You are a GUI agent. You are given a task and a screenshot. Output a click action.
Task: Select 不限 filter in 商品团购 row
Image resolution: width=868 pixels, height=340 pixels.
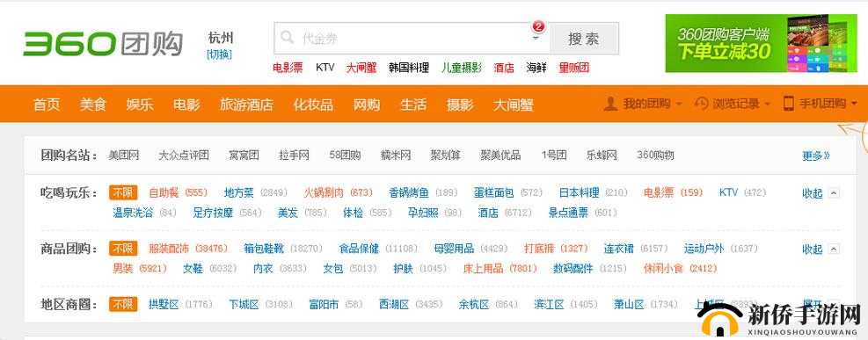pos(123,249)
